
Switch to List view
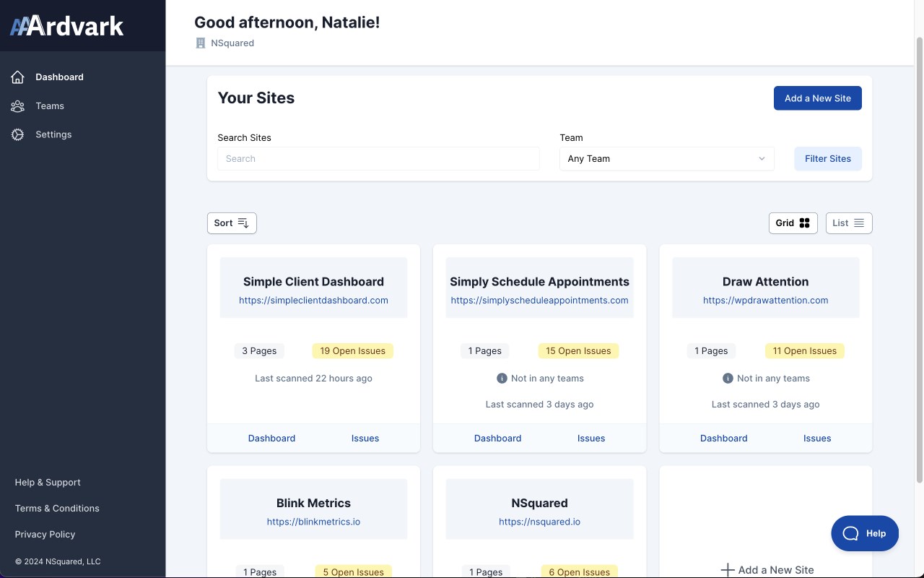(x=848, y=223)
